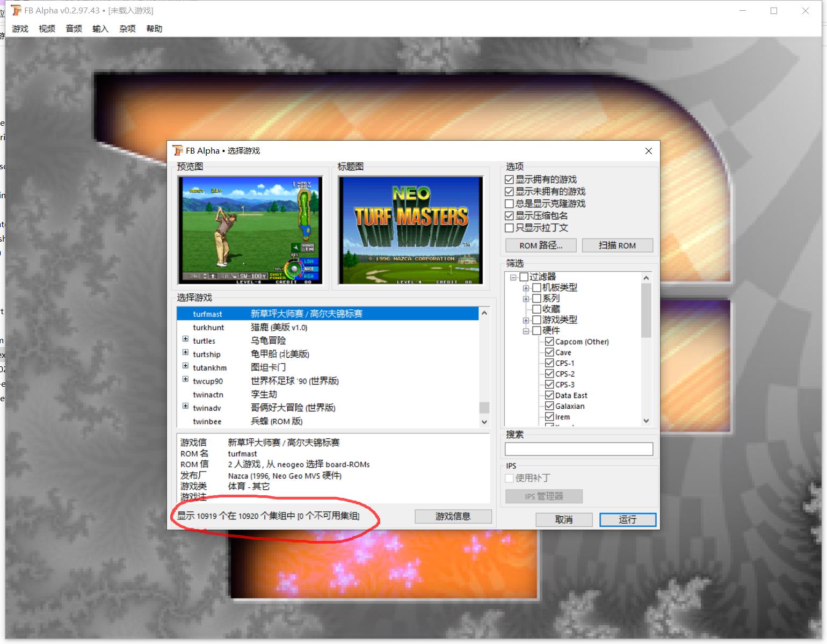This screenshot has height=644, width=827.
Task: Uncheck the Galaxian hardware filter
Action: pyautogui.click(x=549, y=406)
